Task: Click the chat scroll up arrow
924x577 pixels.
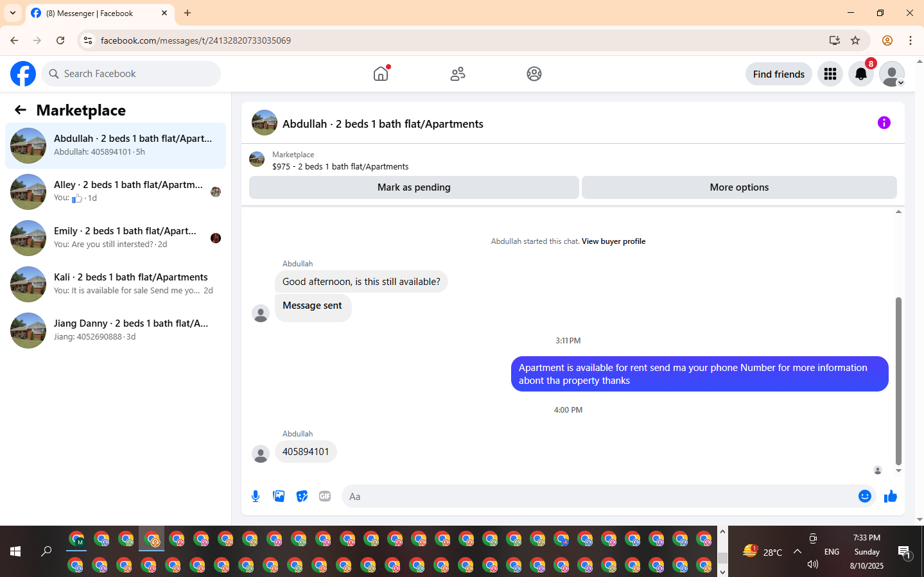Action: point(898,212)
